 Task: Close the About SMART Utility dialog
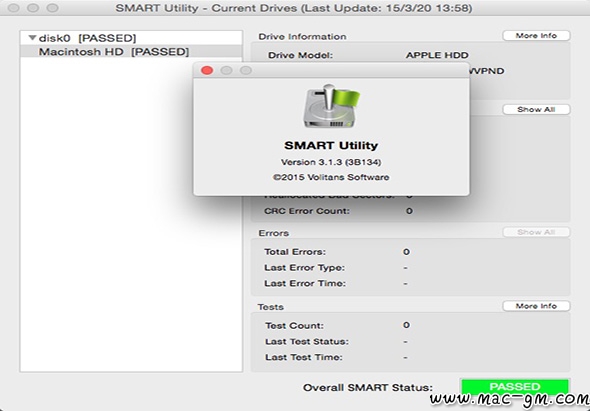click(207, 70)
